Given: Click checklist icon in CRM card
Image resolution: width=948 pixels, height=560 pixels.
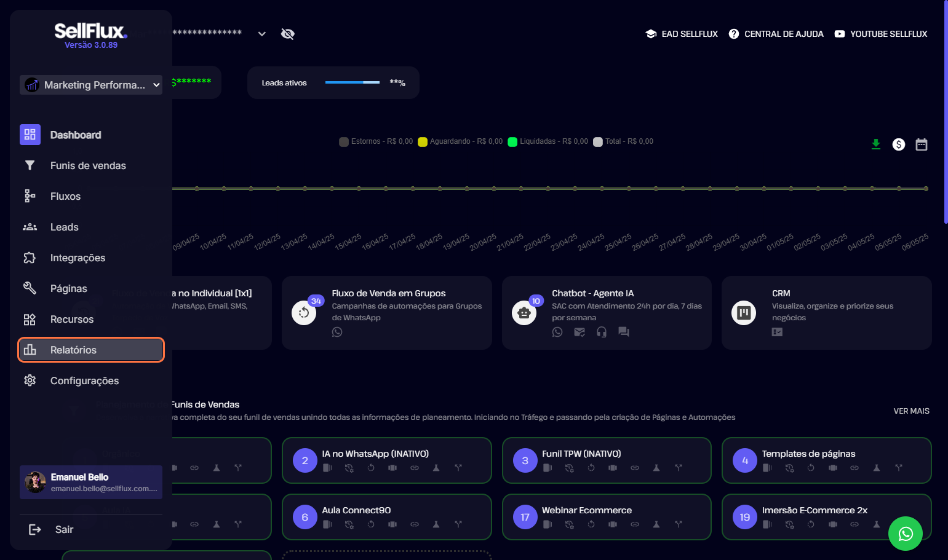Looking at the screenshot, I should coord(778,332).
